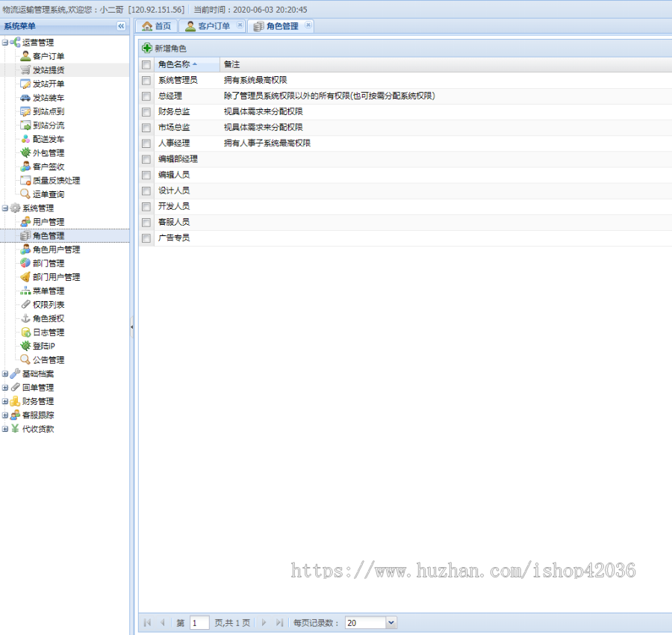Check the 编辑部经理 row checkbox
This screenshot has height=635, width=672.
[x=146, y=159]
